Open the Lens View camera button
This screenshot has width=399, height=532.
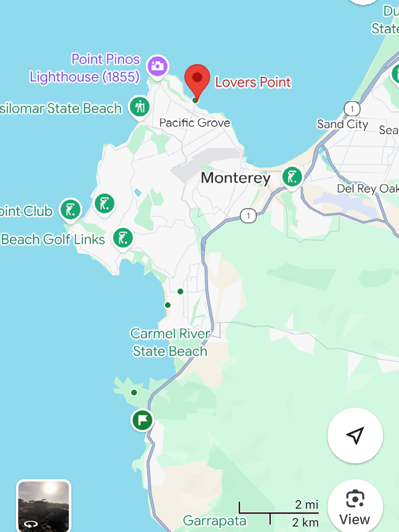pyautogui.click(x=355, y=507)
